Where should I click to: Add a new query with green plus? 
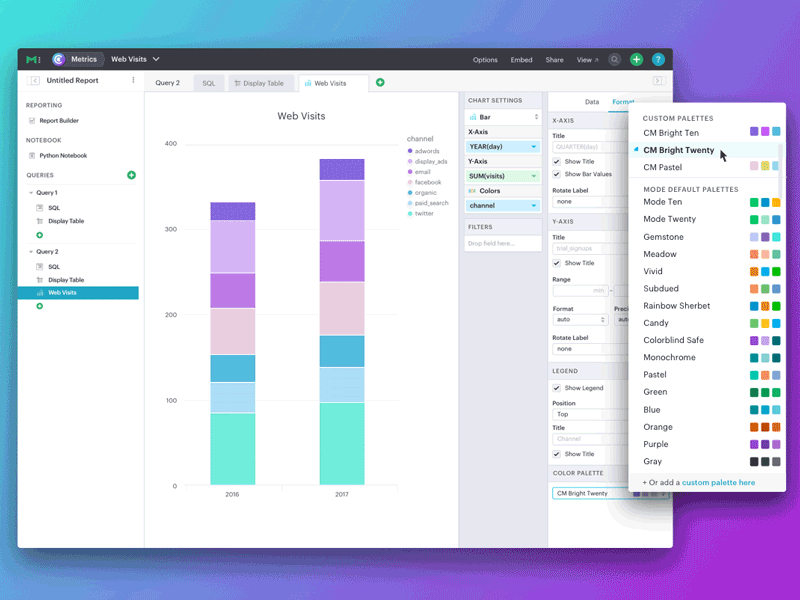(x=131, y=175)
